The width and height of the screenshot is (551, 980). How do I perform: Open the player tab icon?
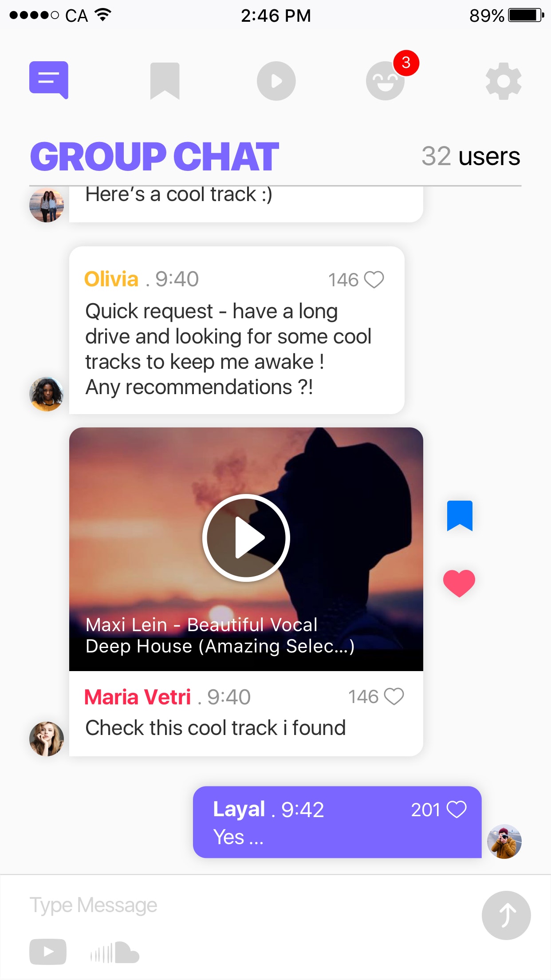[276, 81]
